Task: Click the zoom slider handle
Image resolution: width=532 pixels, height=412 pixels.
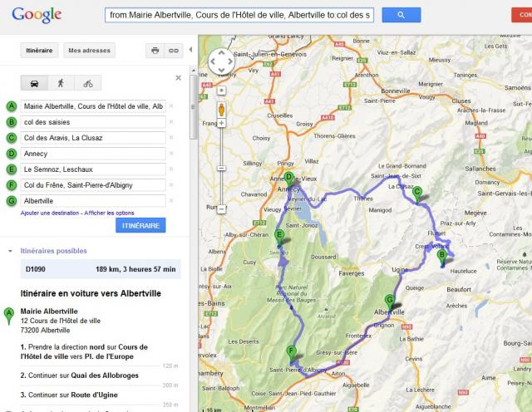Action: click(221, 169)
